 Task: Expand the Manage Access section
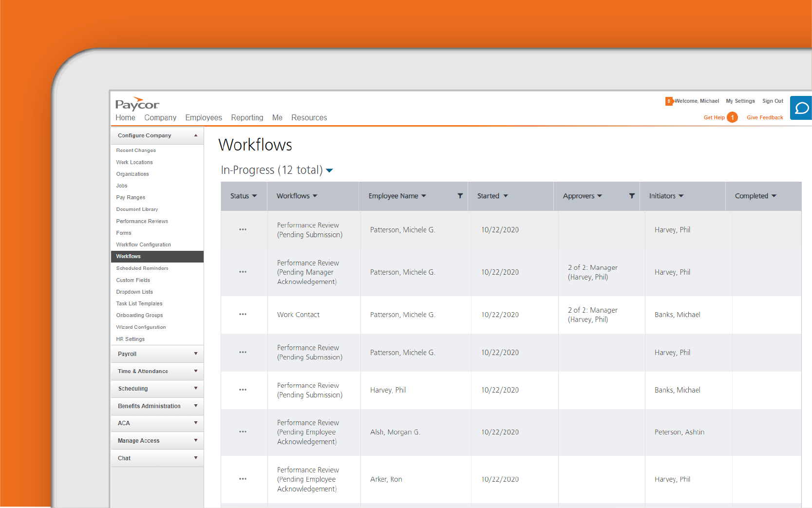157,441
